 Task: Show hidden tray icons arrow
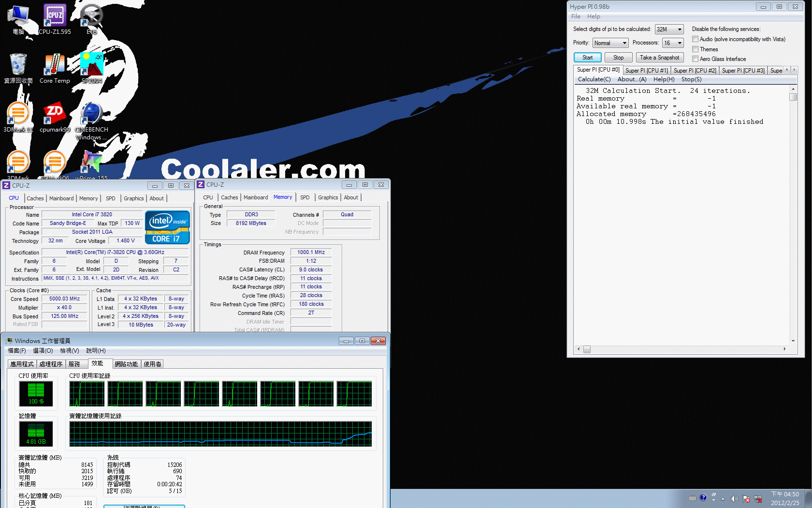[x=723, y=499]
